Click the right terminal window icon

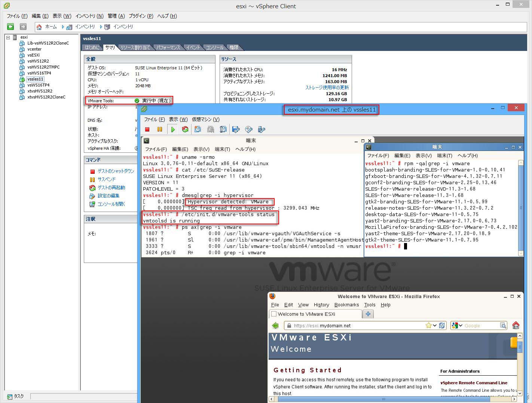(369, 147)
